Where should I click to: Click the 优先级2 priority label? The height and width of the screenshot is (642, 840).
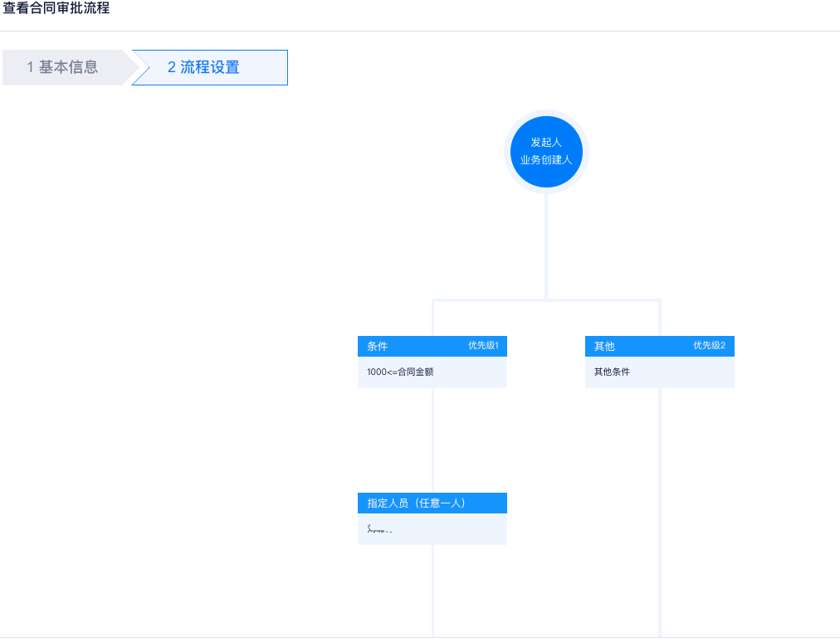coord(710,345)
